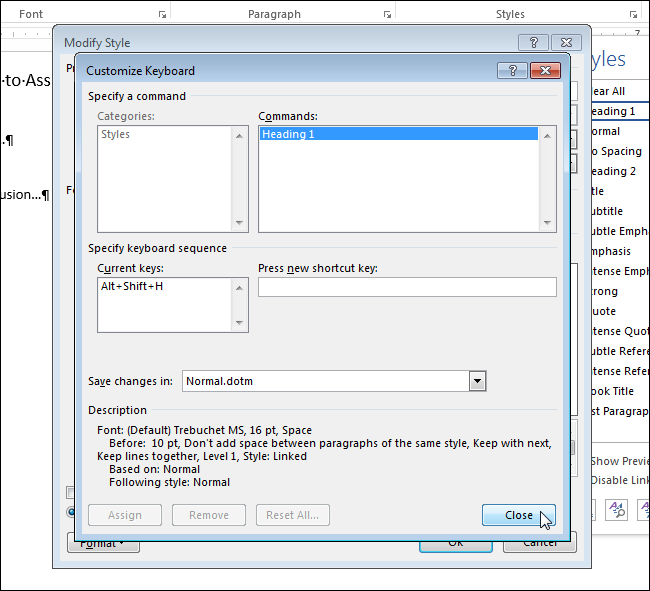Open Styles group dialog launcher icon
The width and height of the screenshot is (650, 591).
coord(633,15)
